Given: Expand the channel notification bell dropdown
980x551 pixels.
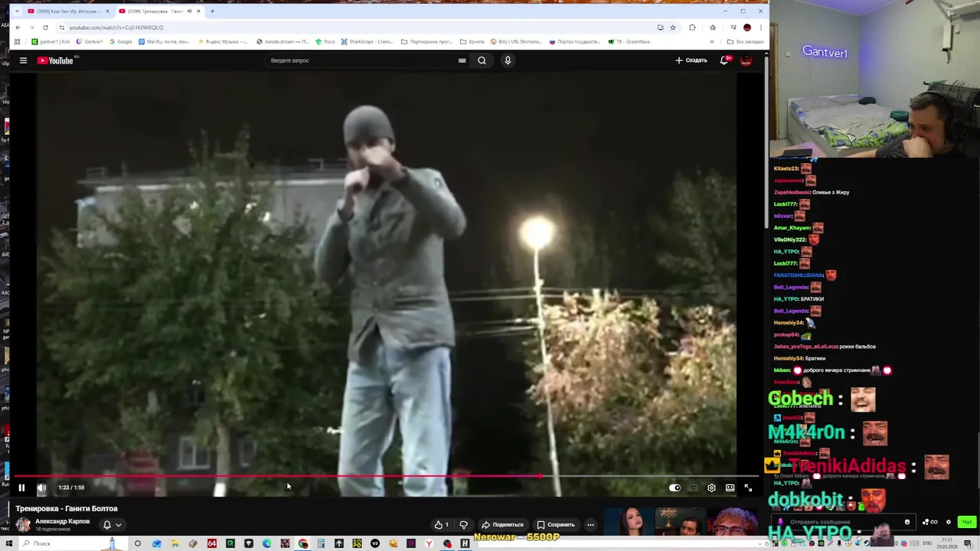Looking at the screenshot, I should point(113,525).
